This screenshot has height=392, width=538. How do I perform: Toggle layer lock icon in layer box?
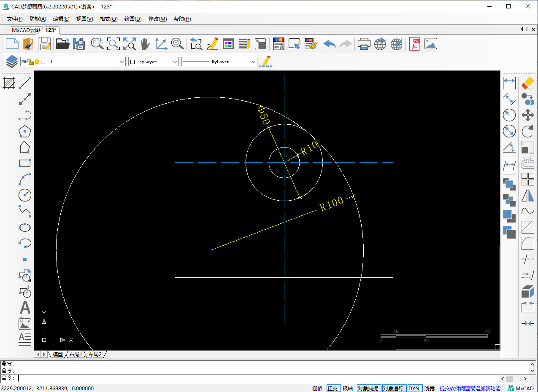30,62
